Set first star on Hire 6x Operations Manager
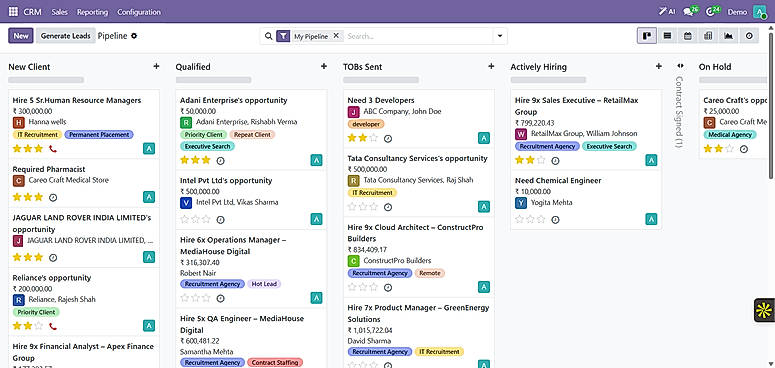 [185, 298]
